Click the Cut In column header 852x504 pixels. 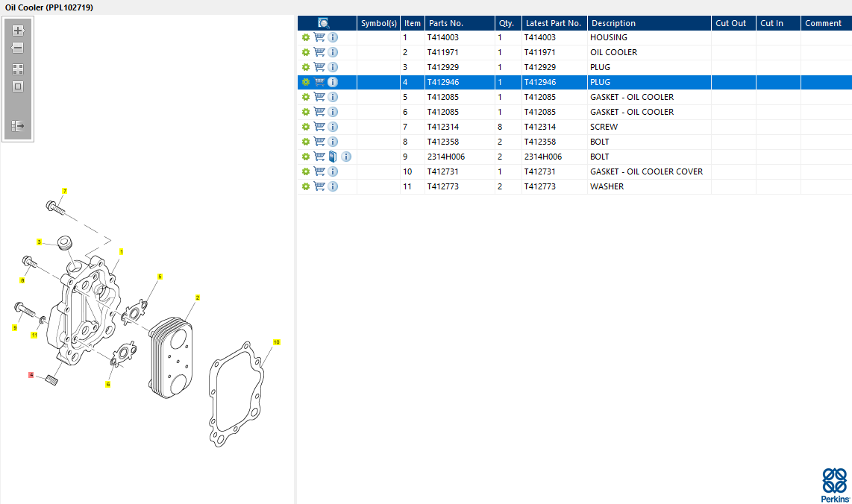tap(778, 23)
